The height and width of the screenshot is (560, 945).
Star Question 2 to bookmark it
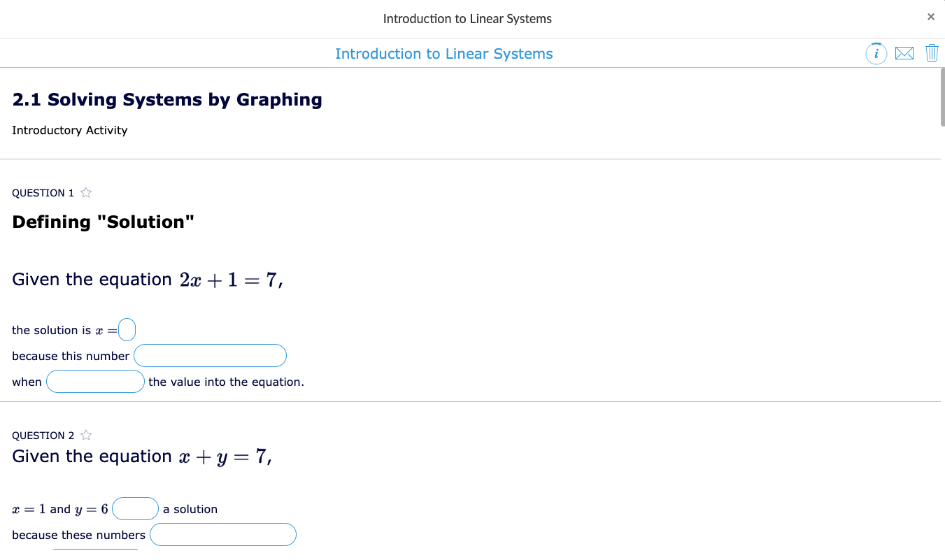pos(85,434)
